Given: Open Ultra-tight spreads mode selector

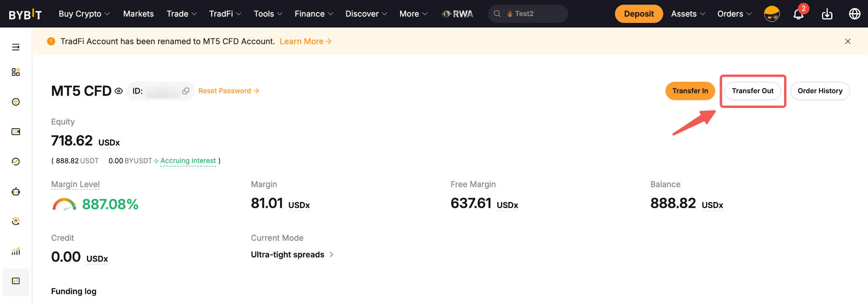Looking at the screenshot, I should tap(292, 254).
